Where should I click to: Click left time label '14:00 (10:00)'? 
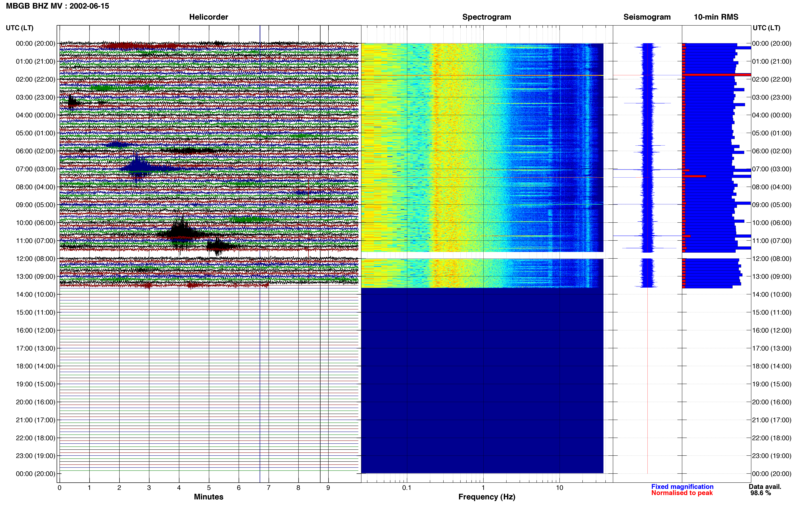click(x=35, y=294)
